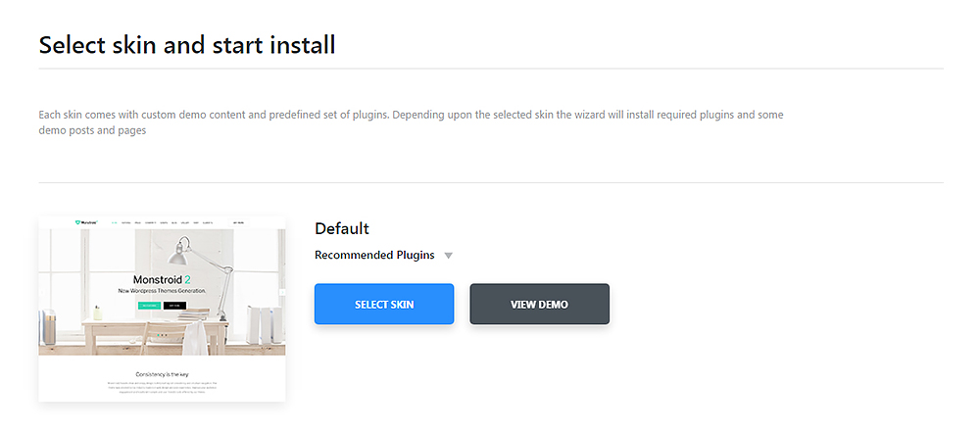Click 'New Wordpress Themes Generation' preview text
The height and width of the screenshot is (433, 980).
tap(162, 291)
